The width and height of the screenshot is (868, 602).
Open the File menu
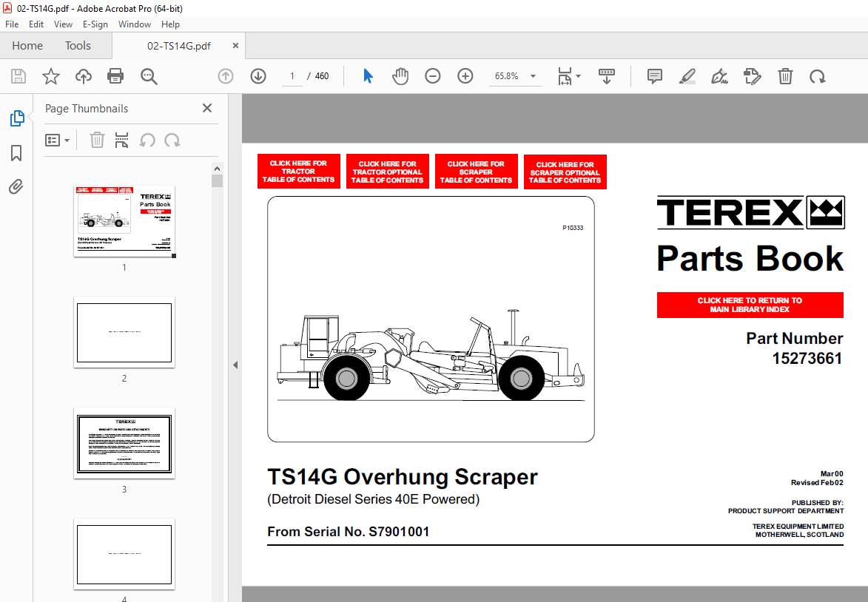[12, 24]
